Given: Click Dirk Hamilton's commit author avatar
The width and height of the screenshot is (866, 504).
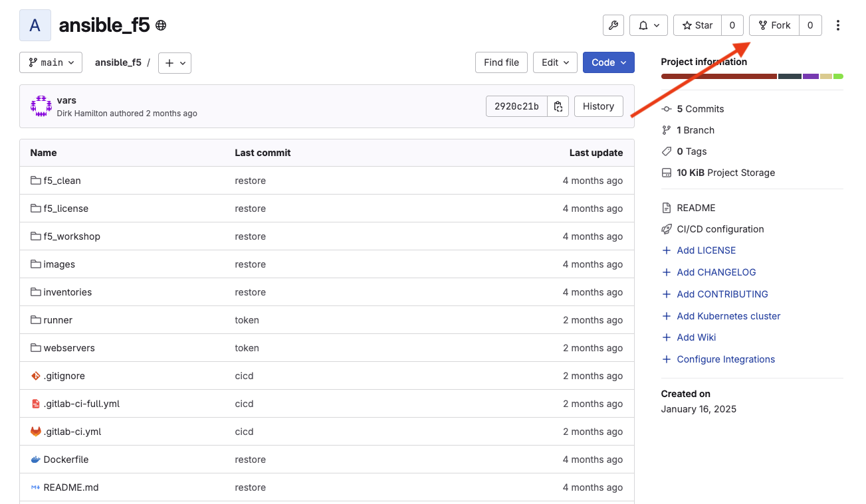Looking at the screenshot, I should coord(41,106).
